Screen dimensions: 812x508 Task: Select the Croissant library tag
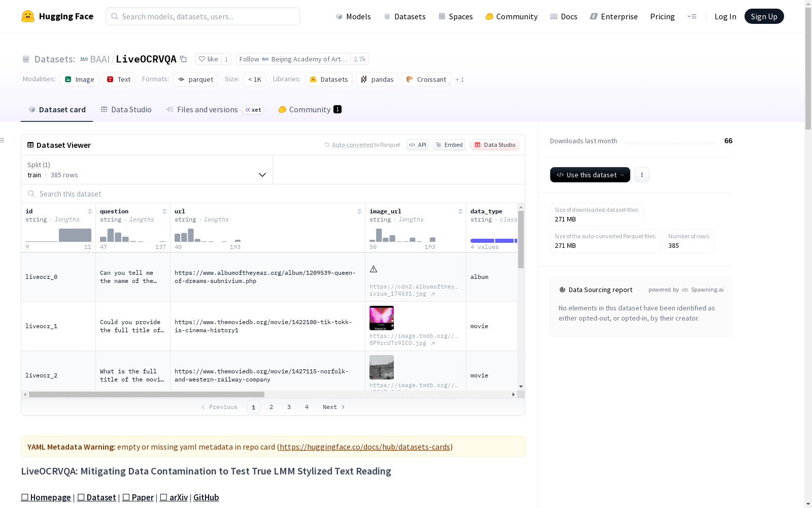(x=426, y=79)
